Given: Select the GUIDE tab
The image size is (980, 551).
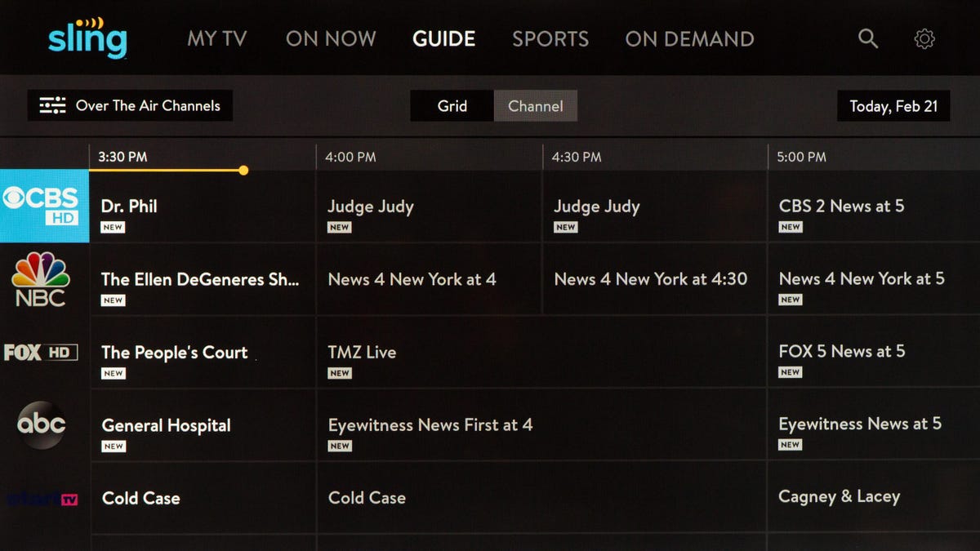Looking at the screenshot, I should [444, 38].
